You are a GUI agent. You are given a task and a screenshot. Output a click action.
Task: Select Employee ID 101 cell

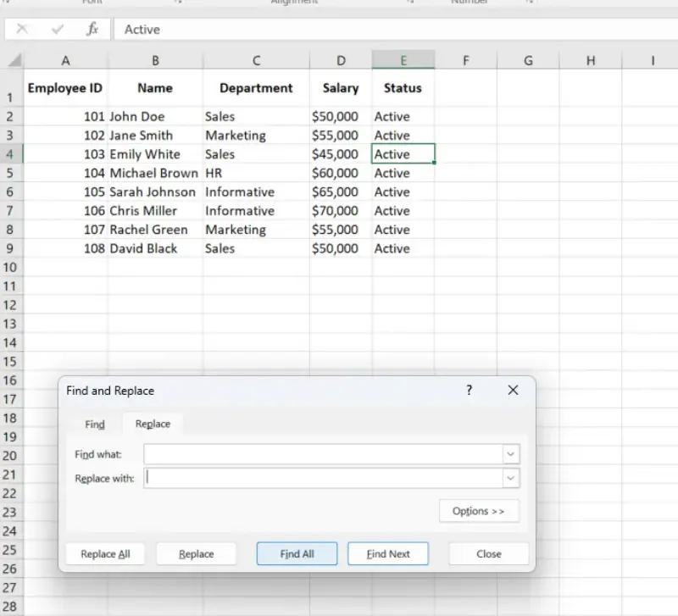tap(65, 117)
